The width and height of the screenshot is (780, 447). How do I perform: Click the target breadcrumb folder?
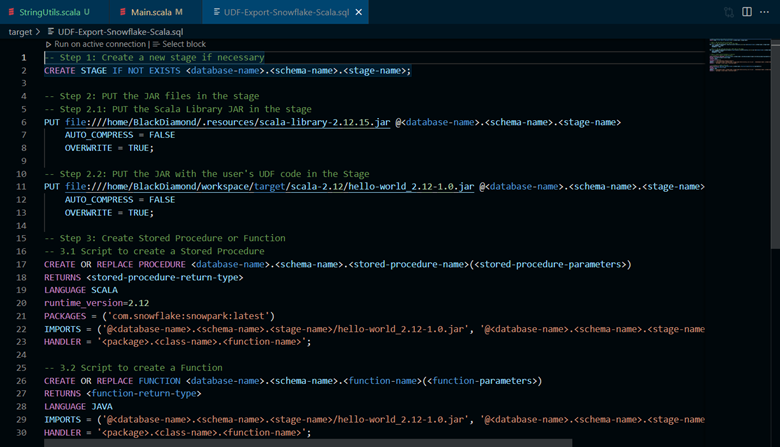[x=20, y=32]
